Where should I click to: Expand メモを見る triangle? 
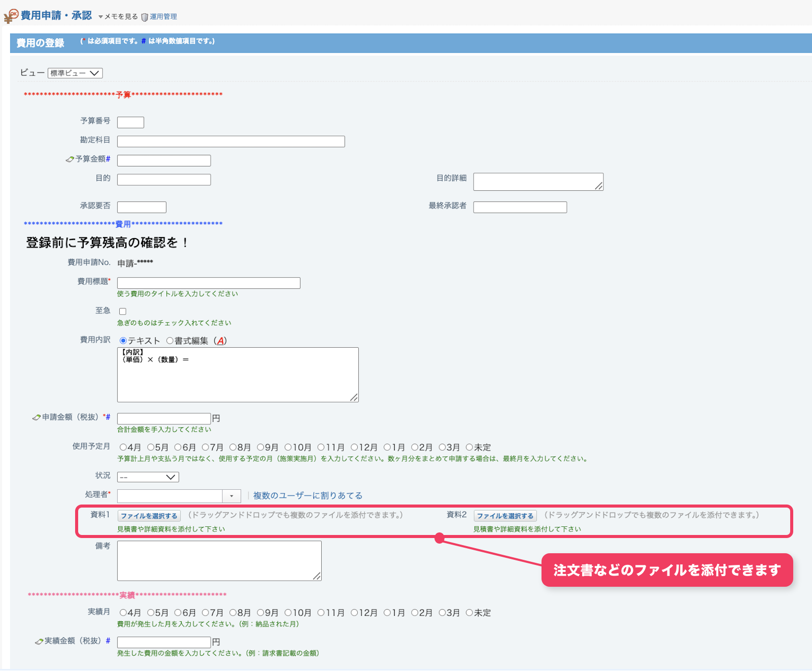pos(100,17)
